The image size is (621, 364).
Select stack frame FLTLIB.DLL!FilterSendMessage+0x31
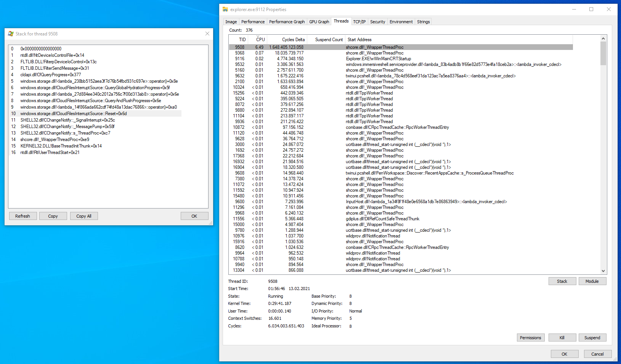pos(95,68)
